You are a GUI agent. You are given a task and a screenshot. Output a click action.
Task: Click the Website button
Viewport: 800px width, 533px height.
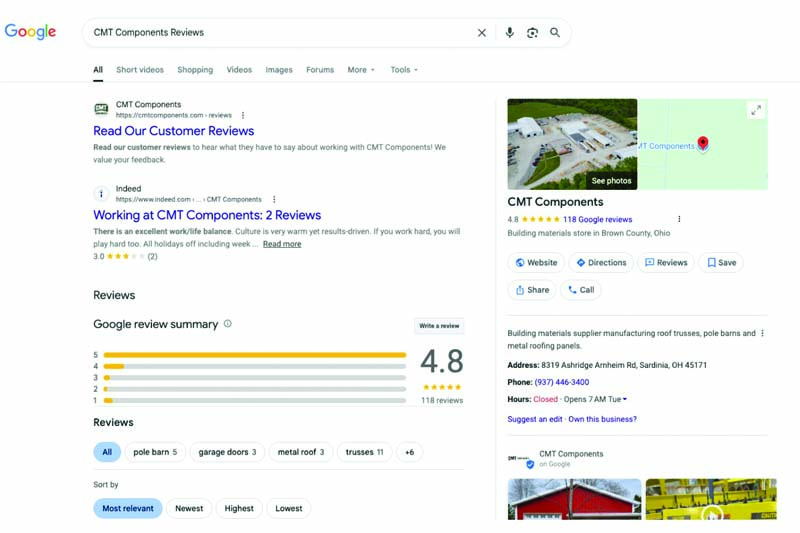point(536,263)
